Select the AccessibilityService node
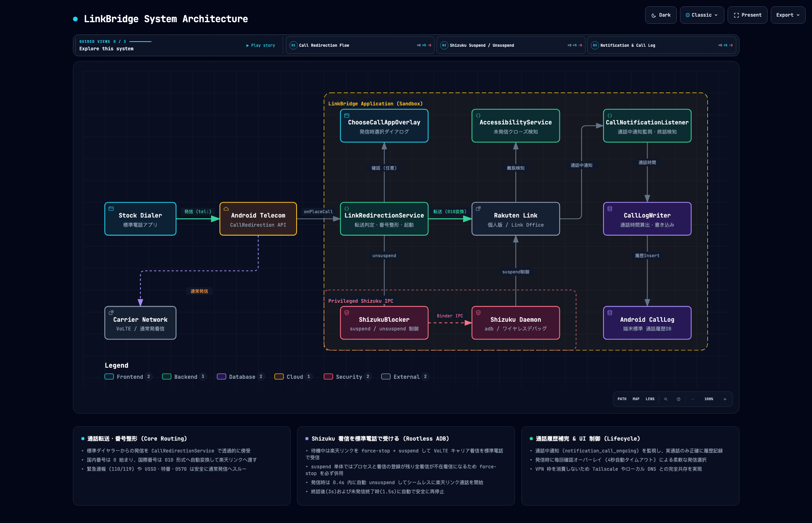This screenshot has width=812, height=523. [x=516, y=126]
